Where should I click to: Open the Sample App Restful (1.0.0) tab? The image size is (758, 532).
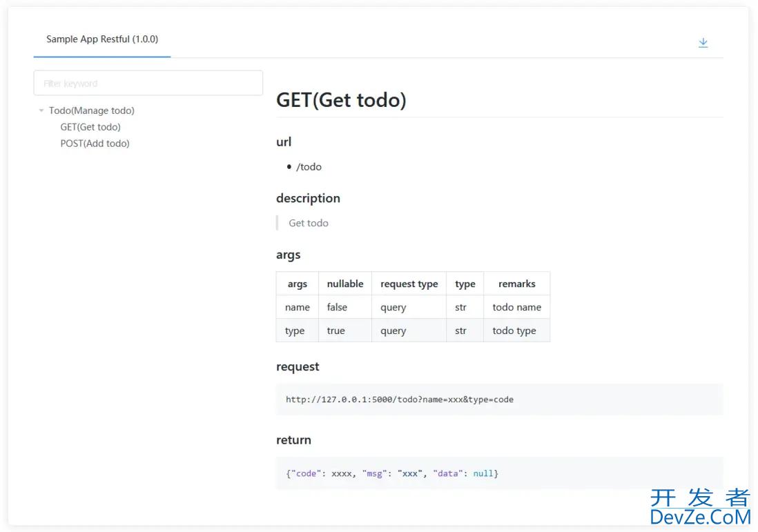click(x=102, y=39)
